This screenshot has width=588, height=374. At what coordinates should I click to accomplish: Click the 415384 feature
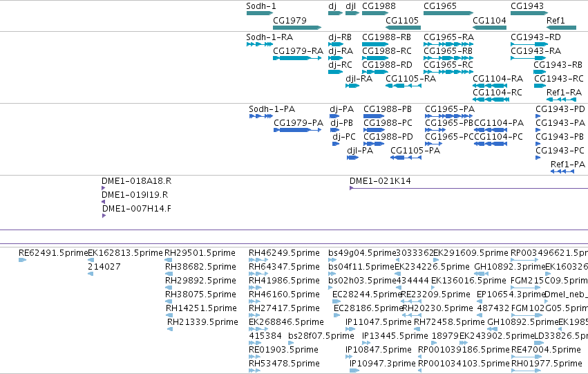[255, 343]
